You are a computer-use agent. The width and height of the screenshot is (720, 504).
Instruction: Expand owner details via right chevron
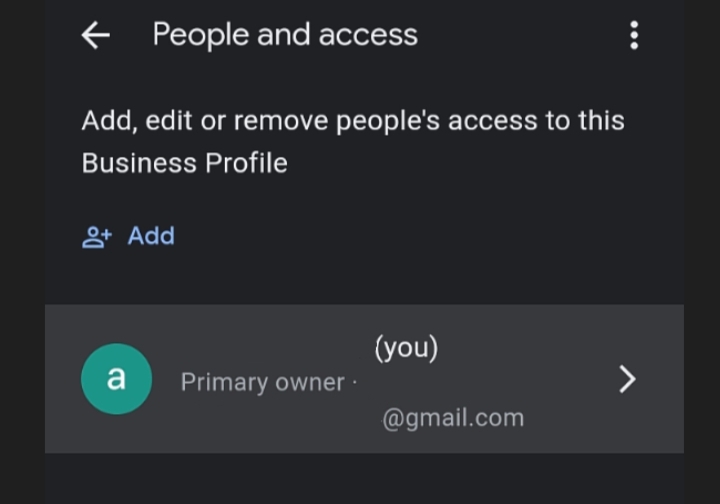pos(627,379)
